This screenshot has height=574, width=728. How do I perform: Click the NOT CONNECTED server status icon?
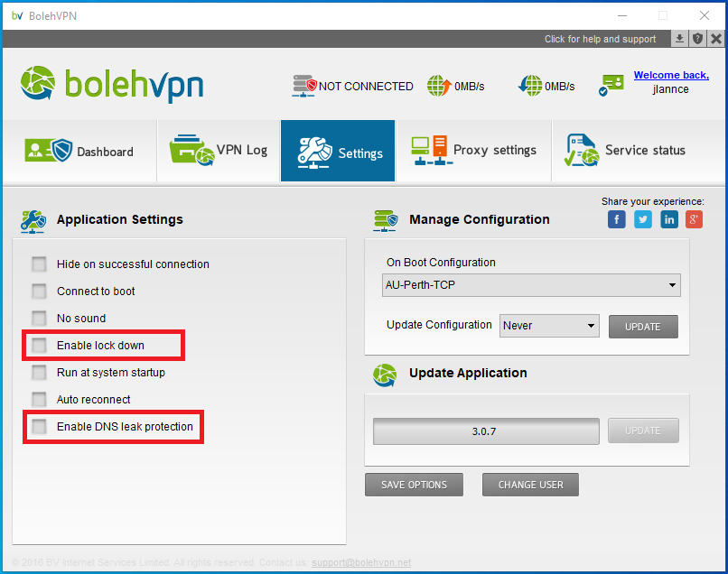pos(304,86)
